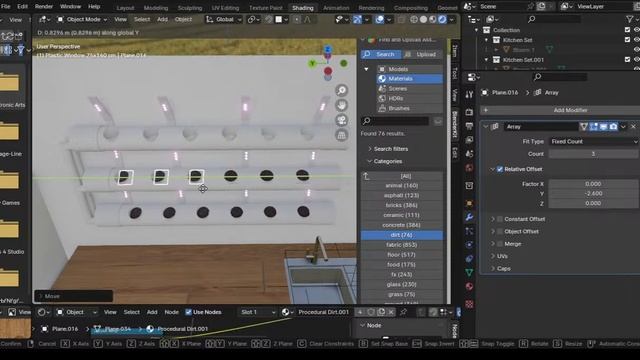Toggle Array on cage triangle icon

(584, 127)
